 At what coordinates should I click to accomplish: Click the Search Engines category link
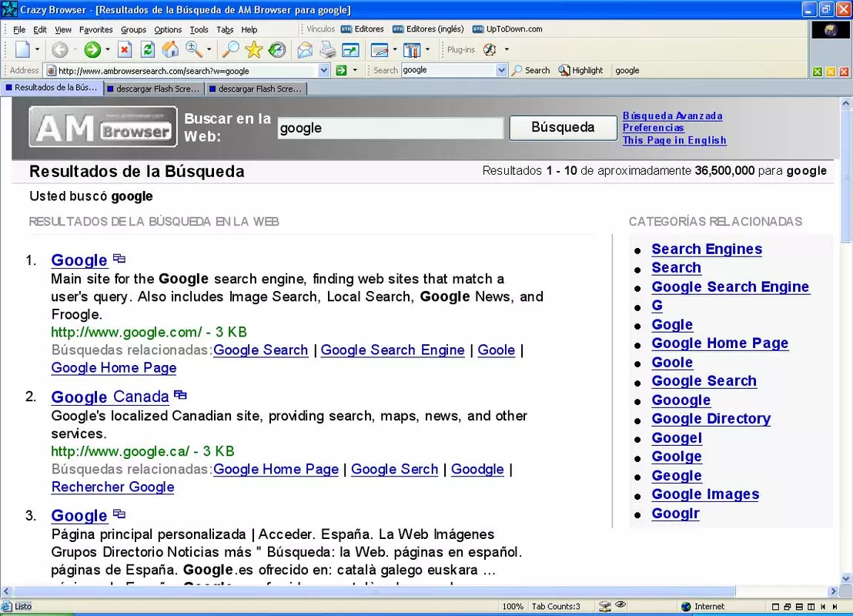[707, 249]
